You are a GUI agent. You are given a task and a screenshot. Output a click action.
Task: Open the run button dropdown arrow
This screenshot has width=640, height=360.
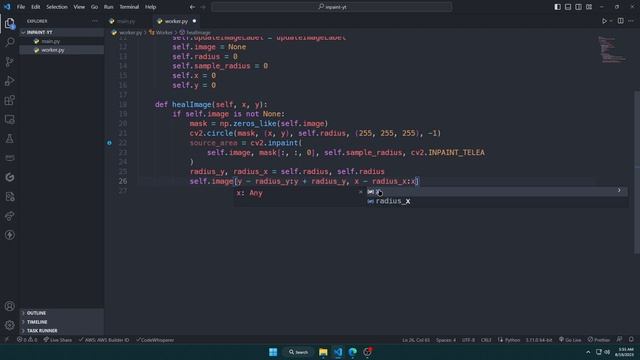coord(611,21)
